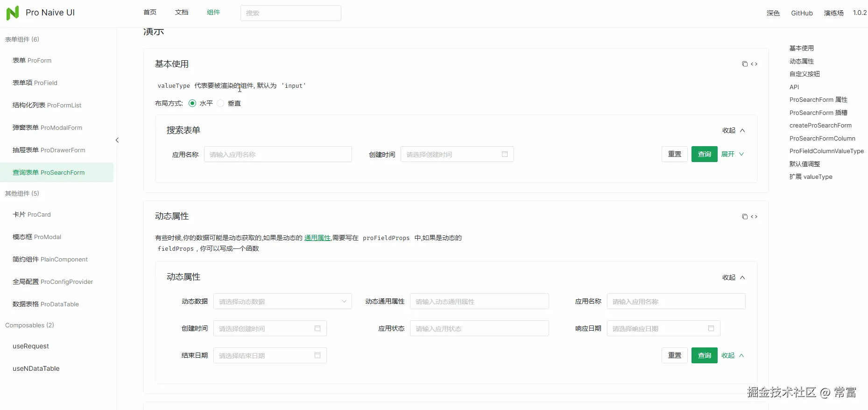868x410 pixels.
Task: Switch to 深色 theme
Action: [x=773, y=13]
